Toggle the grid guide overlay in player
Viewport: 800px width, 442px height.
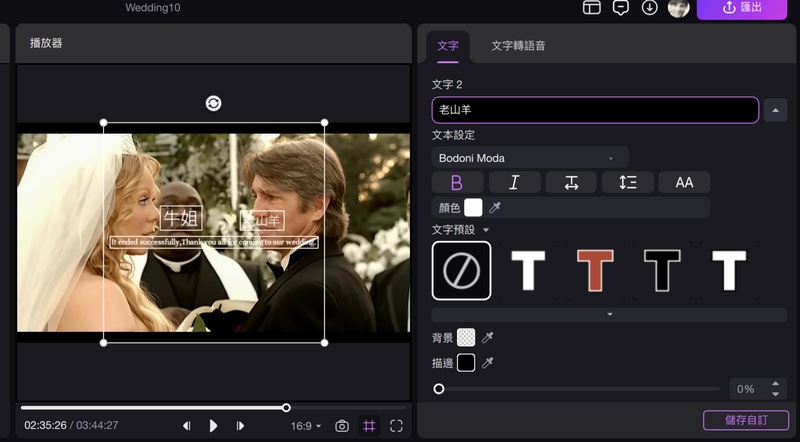tap(369, 426)
